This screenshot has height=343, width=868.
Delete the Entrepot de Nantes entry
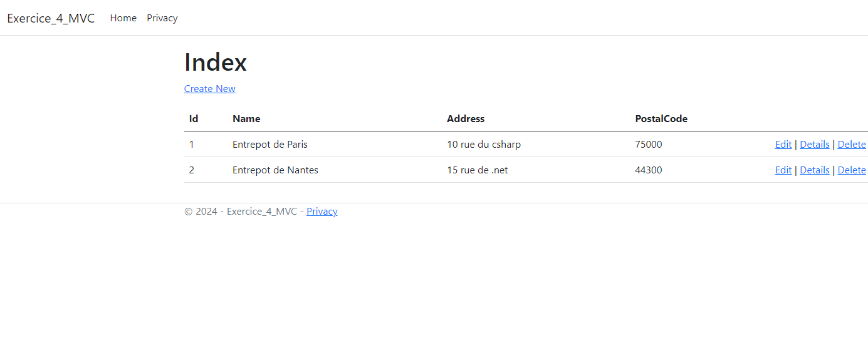coord(852,170)
